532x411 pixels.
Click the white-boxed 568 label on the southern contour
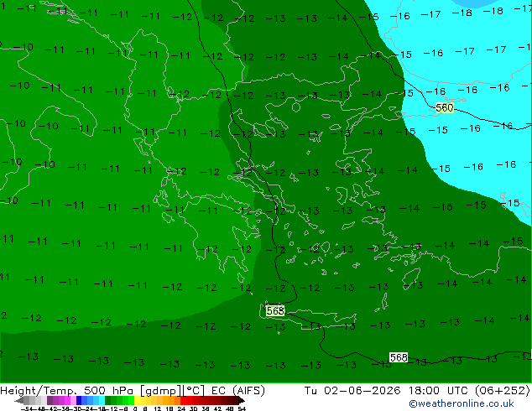point(399,357)
